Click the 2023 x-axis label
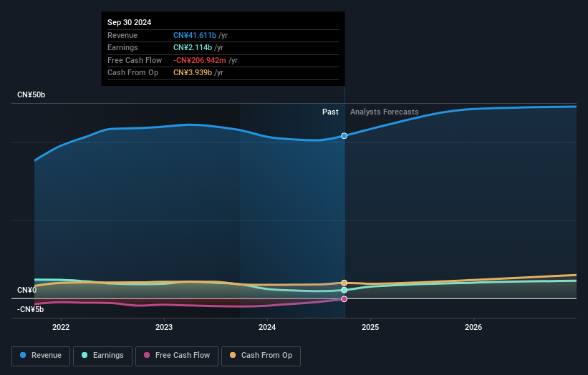 [164, 327]
